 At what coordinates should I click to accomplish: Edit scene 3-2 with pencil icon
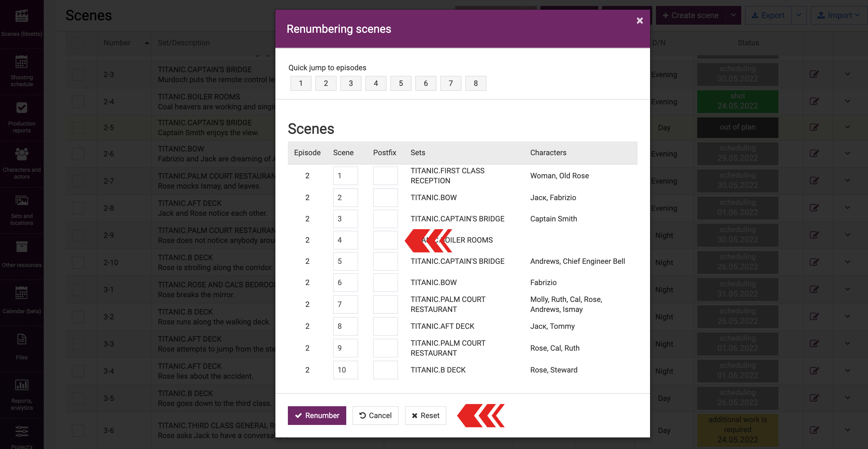(x=814, y=317)
